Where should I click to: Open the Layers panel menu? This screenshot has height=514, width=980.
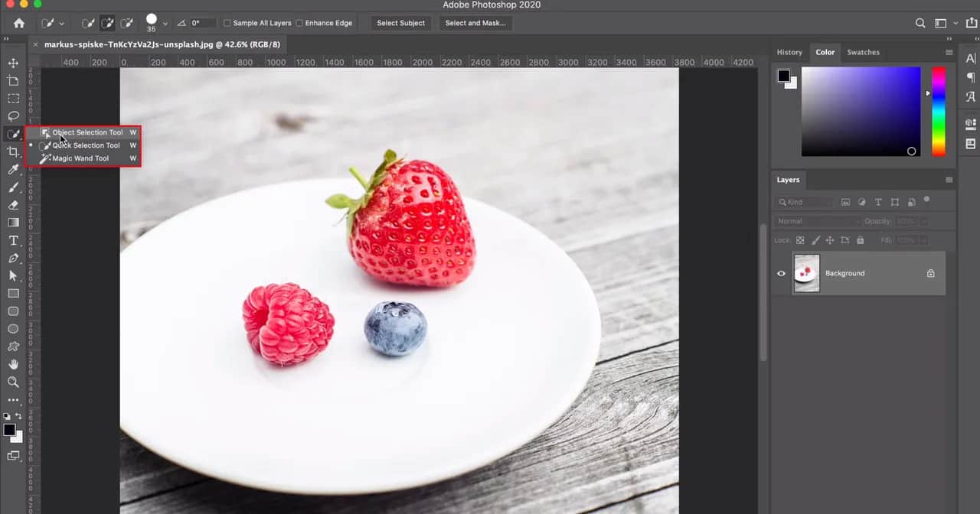point(949,180)
